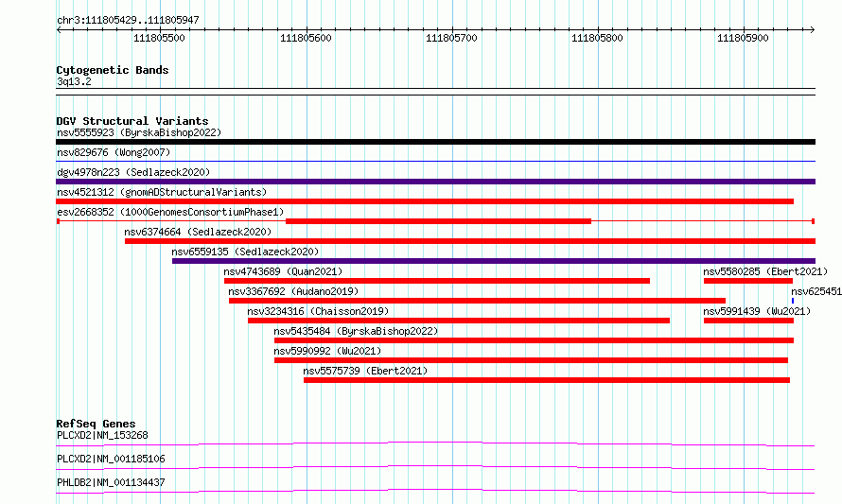Open the nsv4743689 (Quan2021) variant bar
Viewport: 842px width, 504px height.
437,281
